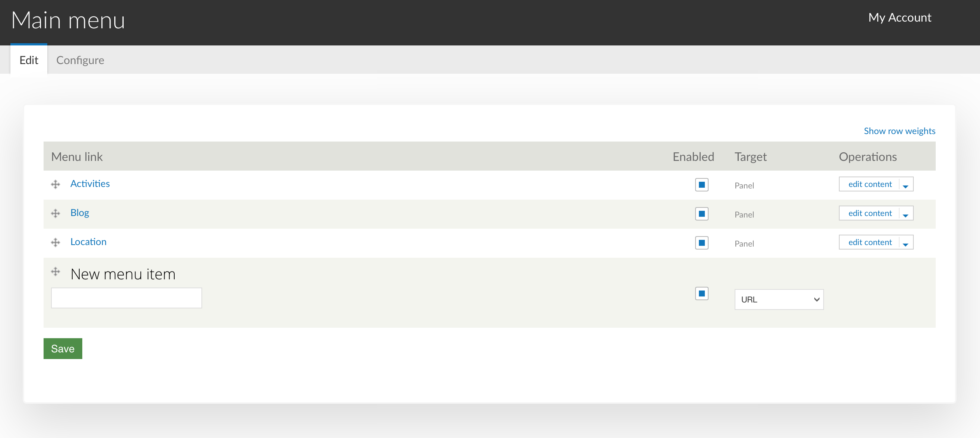This screenshot has height=438, width=980.
Task: Grab the drag handle for Blog row
Action: pyautogui.click(x=55, y=213)
